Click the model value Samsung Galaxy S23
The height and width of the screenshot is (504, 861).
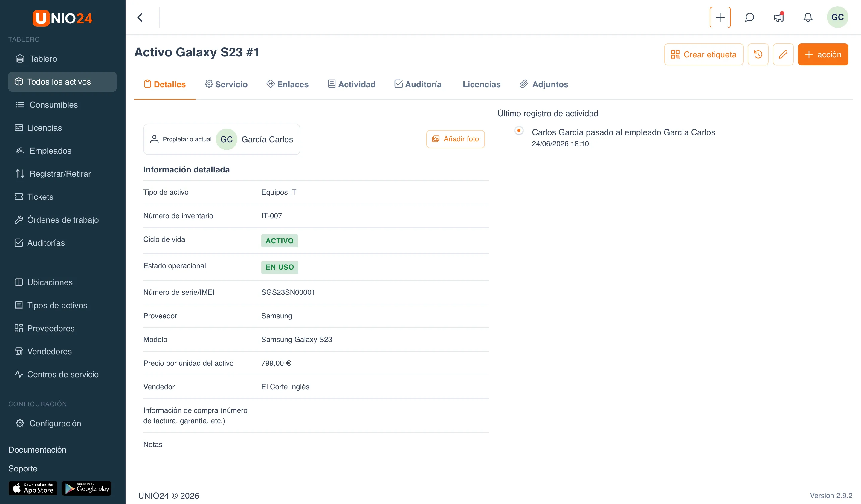[297, 340]
